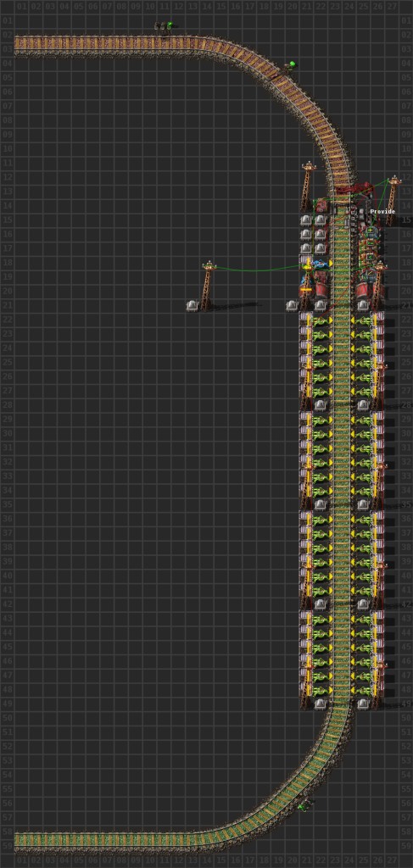Select the row 37 chest in column 26
Image resolution: width=413 pixels, height=868 pixels.
[x=377, y=533]
